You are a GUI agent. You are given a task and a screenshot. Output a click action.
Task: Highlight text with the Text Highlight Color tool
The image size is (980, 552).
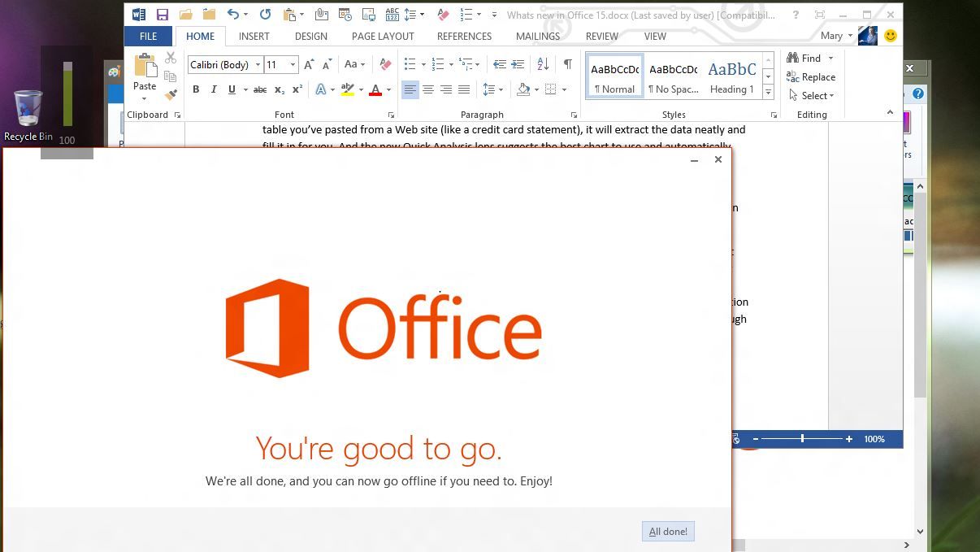click(347, 89)
